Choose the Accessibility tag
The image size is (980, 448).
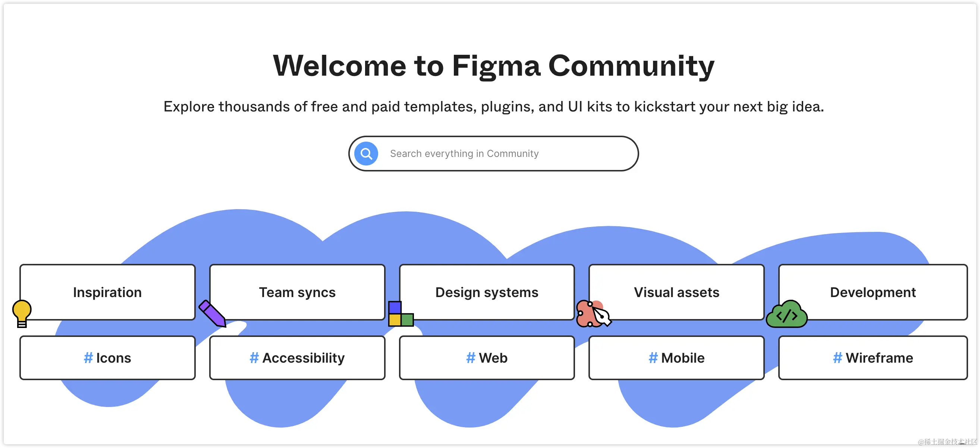click(x=303, y=358)
